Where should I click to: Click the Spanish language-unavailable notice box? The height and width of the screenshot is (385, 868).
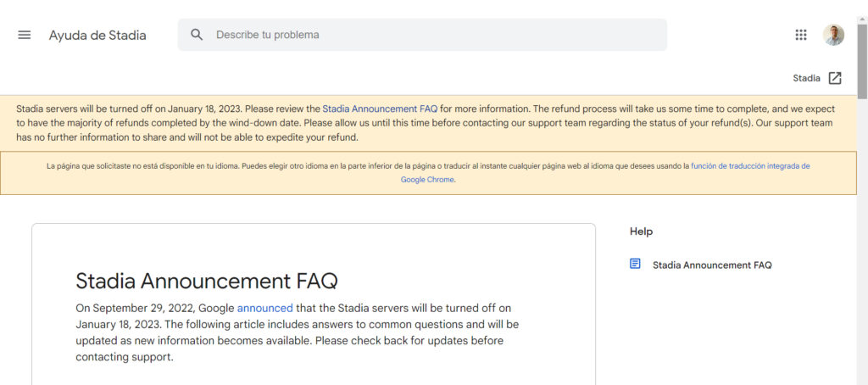pyautogui.click(x=254, y=173)
